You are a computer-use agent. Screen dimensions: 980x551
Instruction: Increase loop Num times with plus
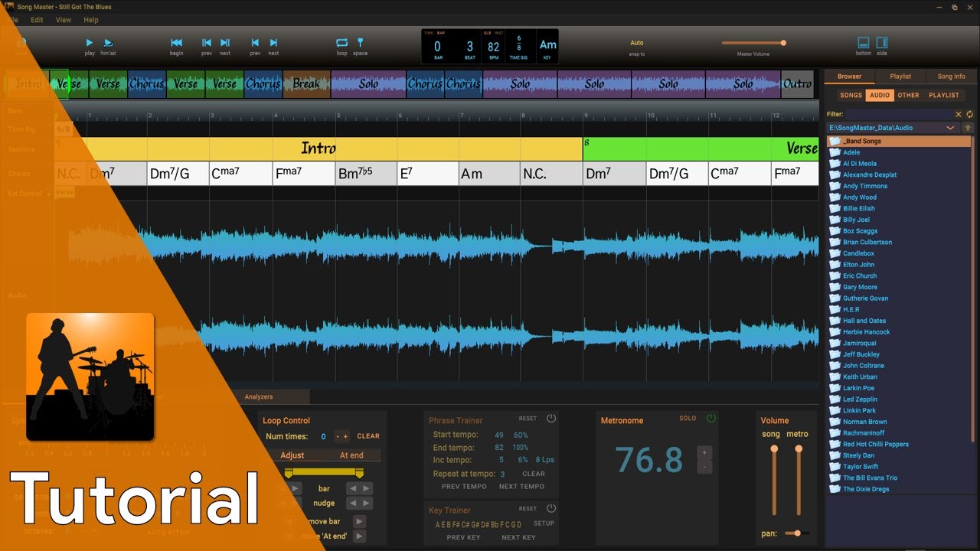pos(345,436)
